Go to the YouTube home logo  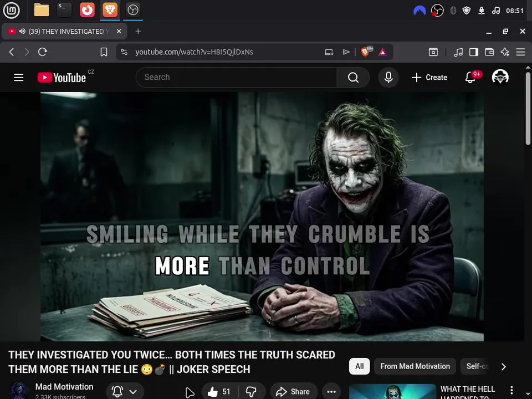62,78
